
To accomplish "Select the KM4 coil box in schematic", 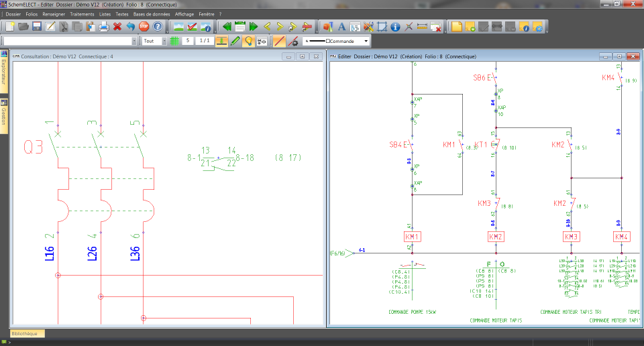I will 621,237.
